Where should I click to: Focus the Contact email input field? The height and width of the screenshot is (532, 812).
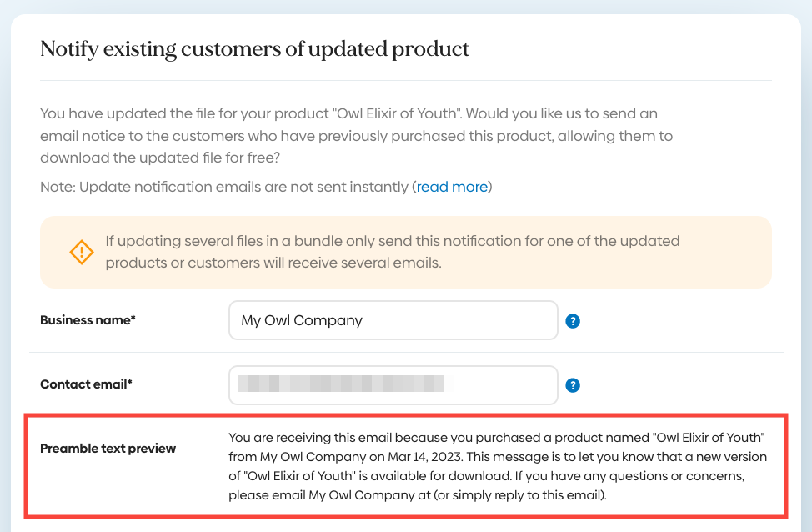[500, 384]
